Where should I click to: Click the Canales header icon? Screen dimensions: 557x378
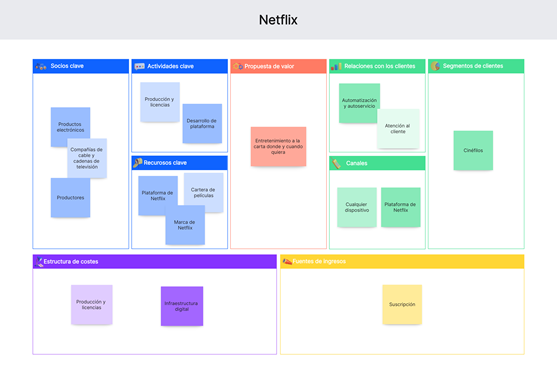(x=336, y=163)
